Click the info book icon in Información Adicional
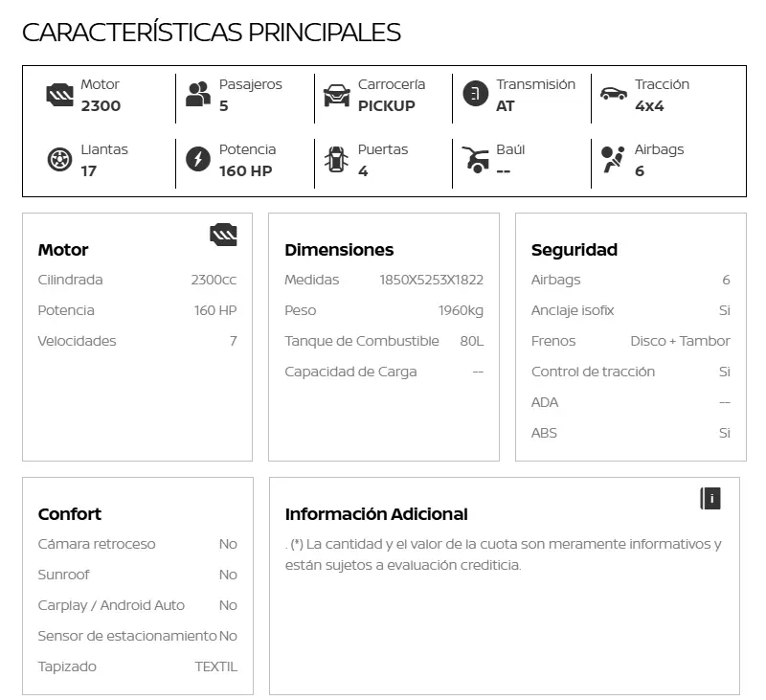766x700 pixels. (x=710, y=498)
